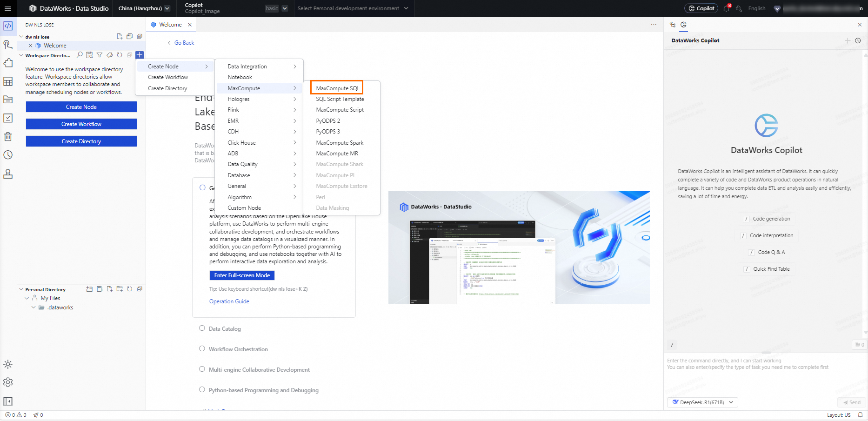Click the more options ellipsis in editor tab bar
Image resolution: width=868 pixels, height=421 pixels.
(654, 25)
